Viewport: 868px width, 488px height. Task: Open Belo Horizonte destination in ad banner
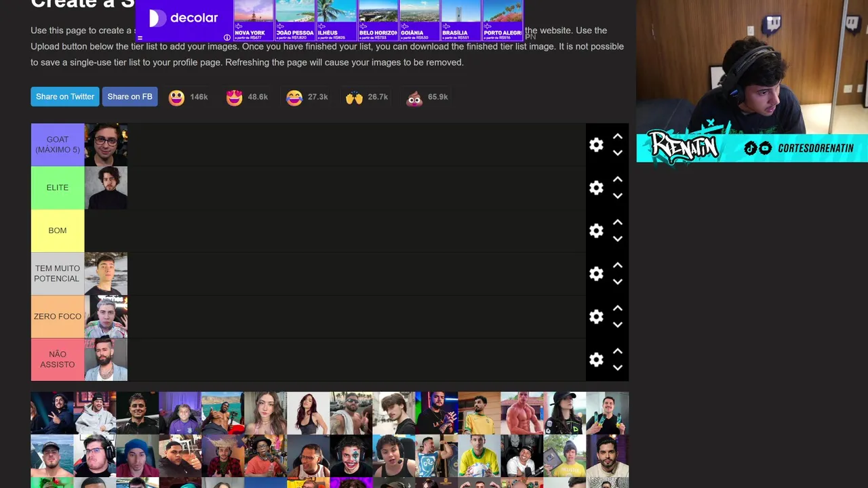(x=378, y=20)
